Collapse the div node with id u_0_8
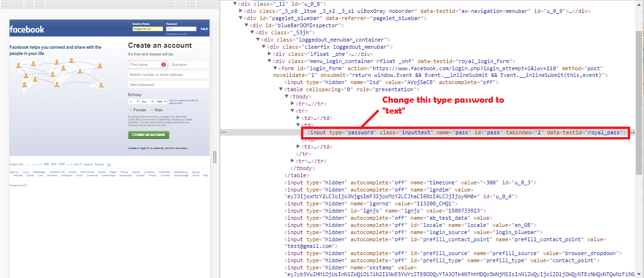 point(235,3)
